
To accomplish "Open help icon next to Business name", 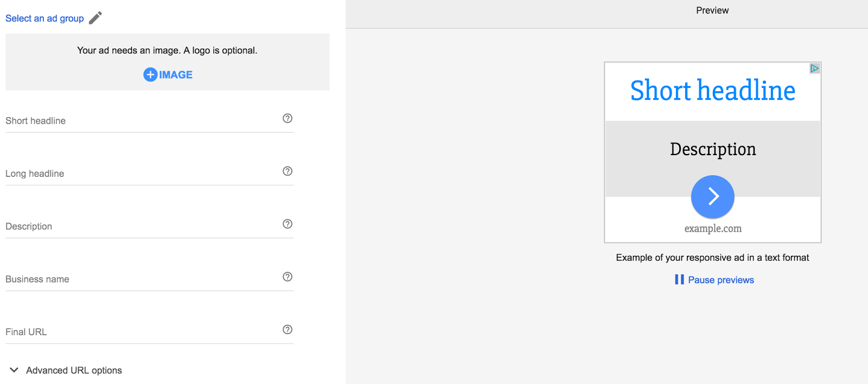I will click(288, 277).
